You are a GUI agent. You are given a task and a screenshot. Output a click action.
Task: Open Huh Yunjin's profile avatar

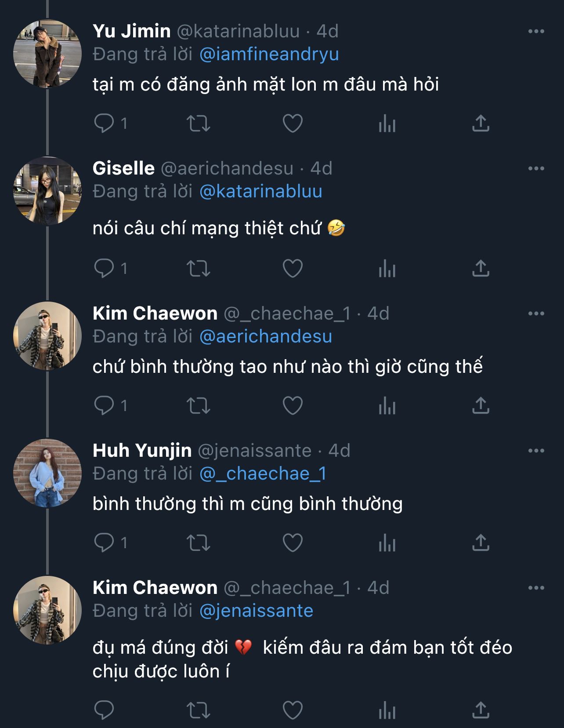47,473
